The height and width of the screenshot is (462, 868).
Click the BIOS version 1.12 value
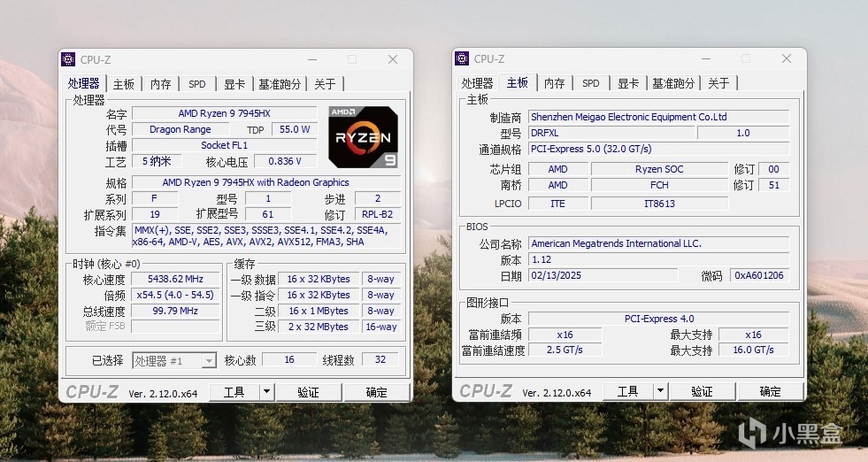659,260
